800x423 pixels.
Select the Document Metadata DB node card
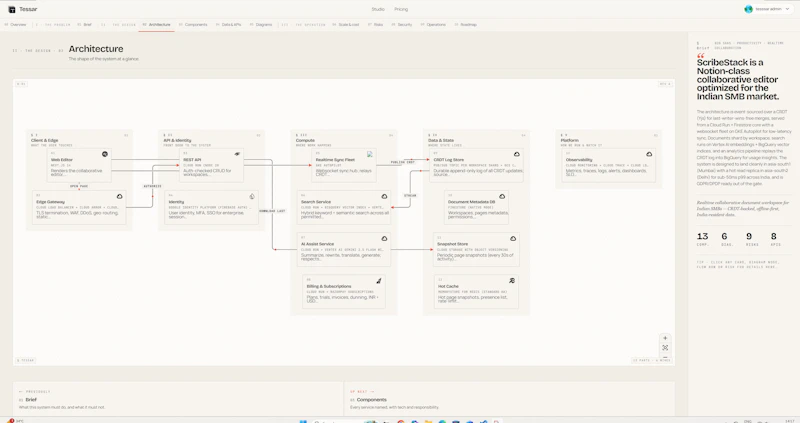pos(477,207)
